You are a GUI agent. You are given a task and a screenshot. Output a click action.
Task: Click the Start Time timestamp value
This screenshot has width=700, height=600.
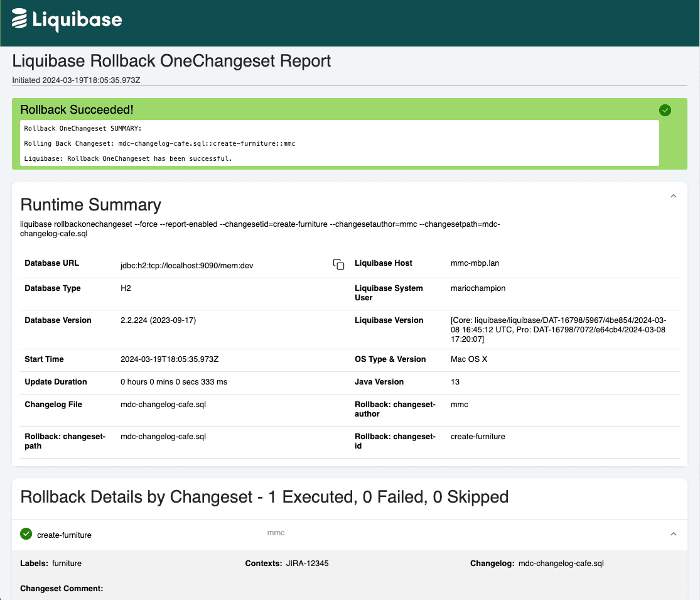pyautogui.click(x=168, y=359)
